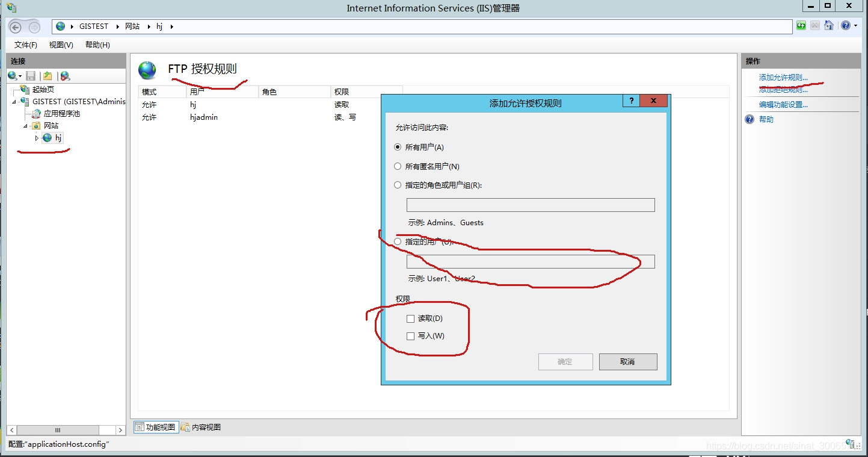Click the 角色 column header
This screenshot has height=457, width=868.
click(295, 92)
